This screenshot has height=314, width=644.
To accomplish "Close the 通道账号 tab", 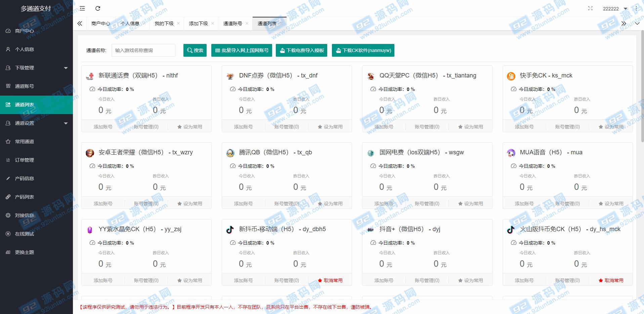I will coord(247,23).
